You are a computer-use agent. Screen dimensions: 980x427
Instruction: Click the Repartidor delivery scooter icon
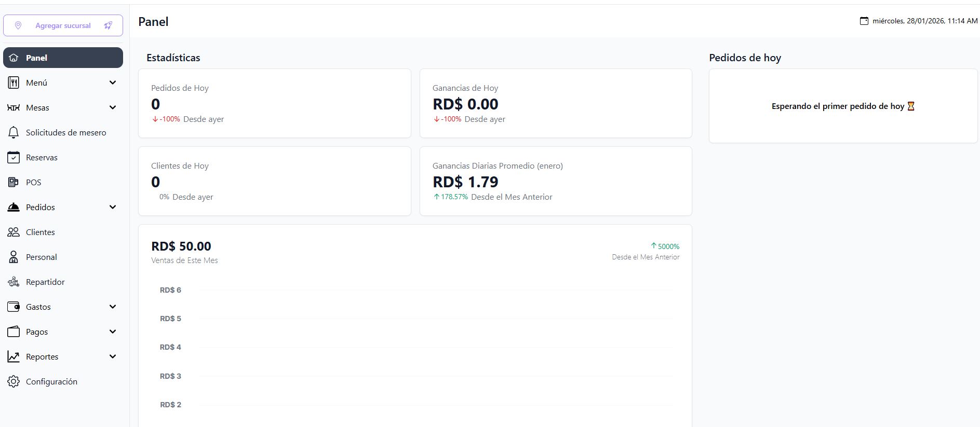point(14,282)
